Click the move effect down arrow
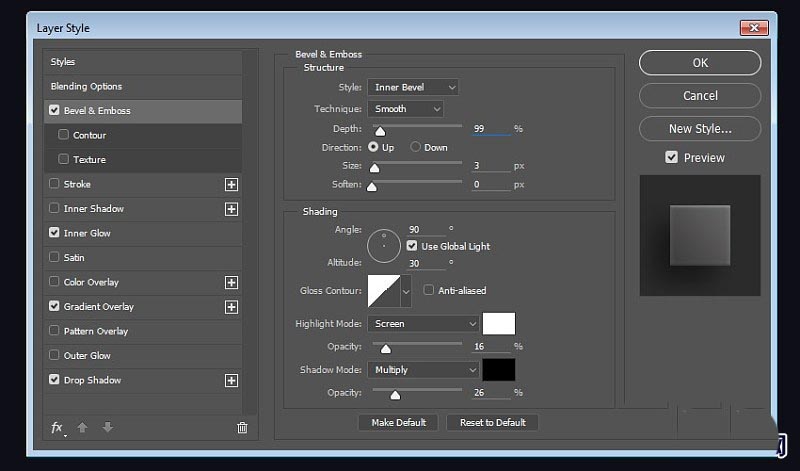The width and height of the screenshot is (800, 471). (107, 427)
